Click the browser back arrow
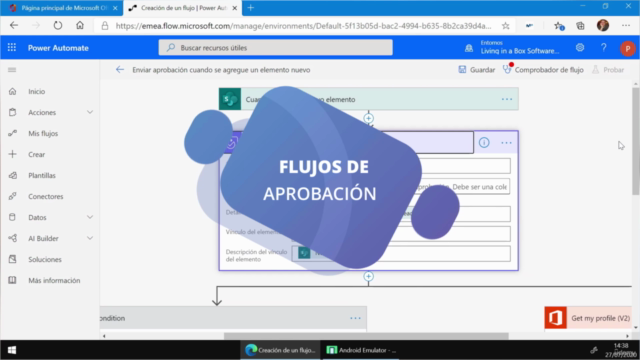 click(14, 26)
